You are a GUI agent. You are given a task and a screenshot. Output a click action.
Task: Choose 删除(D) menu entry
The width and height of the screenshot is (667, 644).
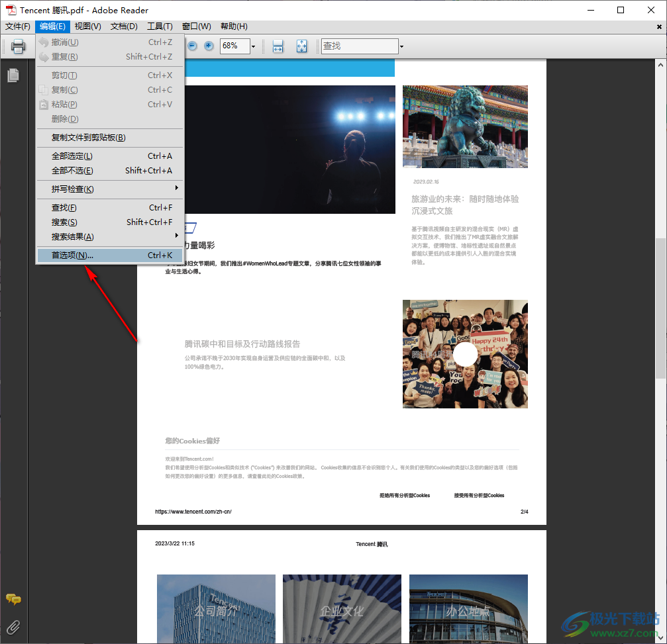pyautogui.click(x=110, y=118)
